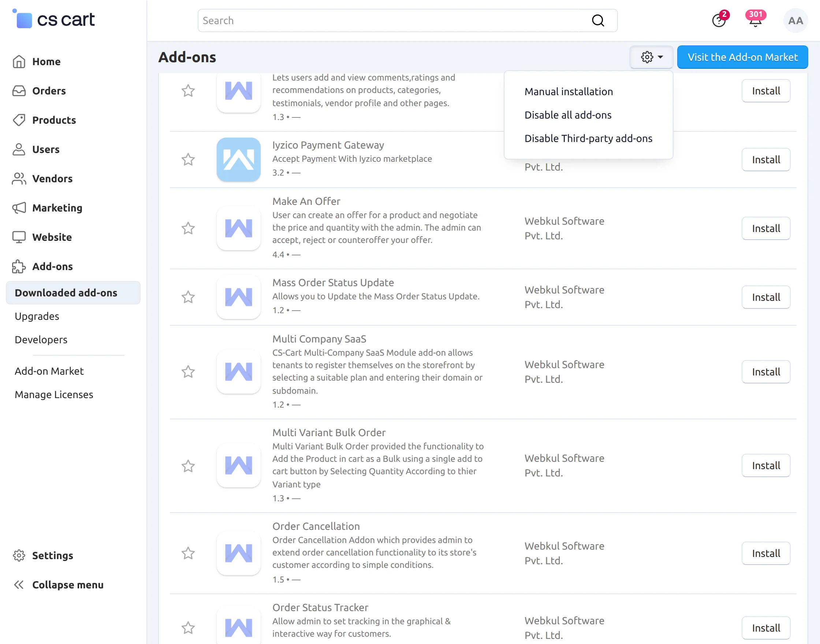820x644 pixels.
Task: Click the Iyzico Payment Gateway add-on logo
Action: click(x=238, y=160)
